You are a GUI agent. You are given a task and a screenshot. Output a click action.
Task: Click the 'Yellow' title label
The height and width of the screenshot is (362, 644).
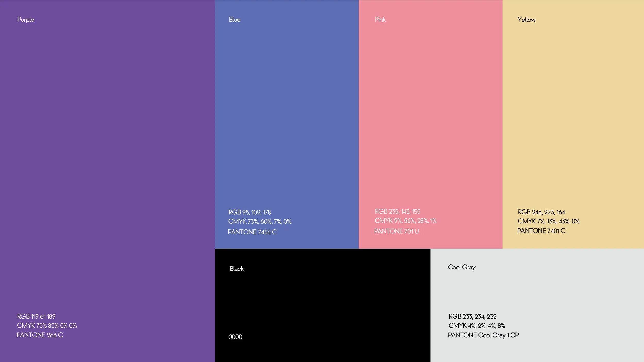(x=527, y=20)
